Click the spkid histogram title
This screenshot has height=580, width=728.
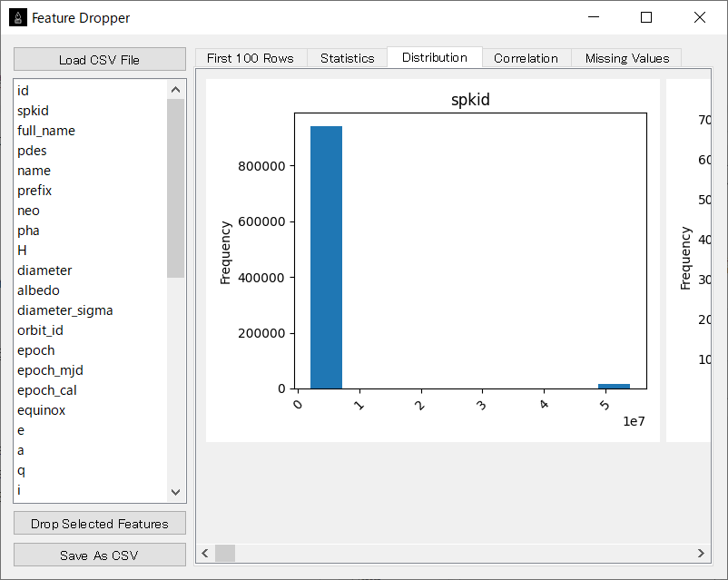(470, 99)
